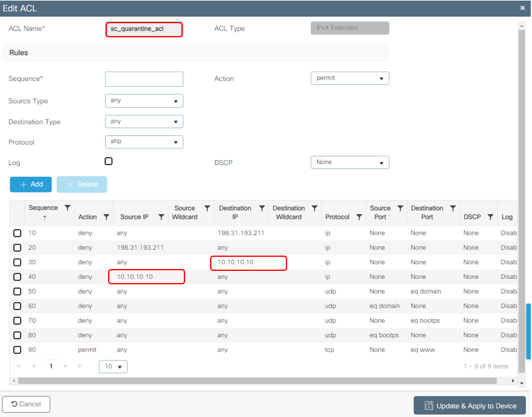Toggle ascending sort arrow on Sequence
The height and width of the screenshot is (417, 532).
45,218
